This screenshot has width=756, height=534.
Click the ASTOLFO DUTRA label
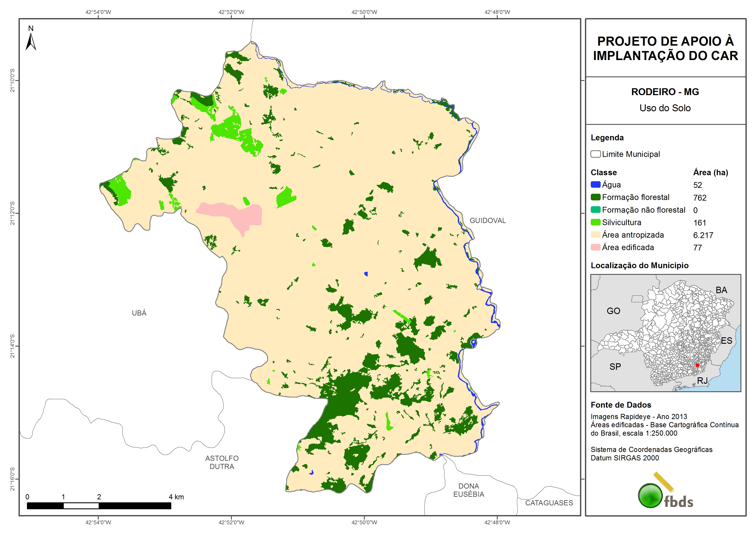tap(222, 462)
